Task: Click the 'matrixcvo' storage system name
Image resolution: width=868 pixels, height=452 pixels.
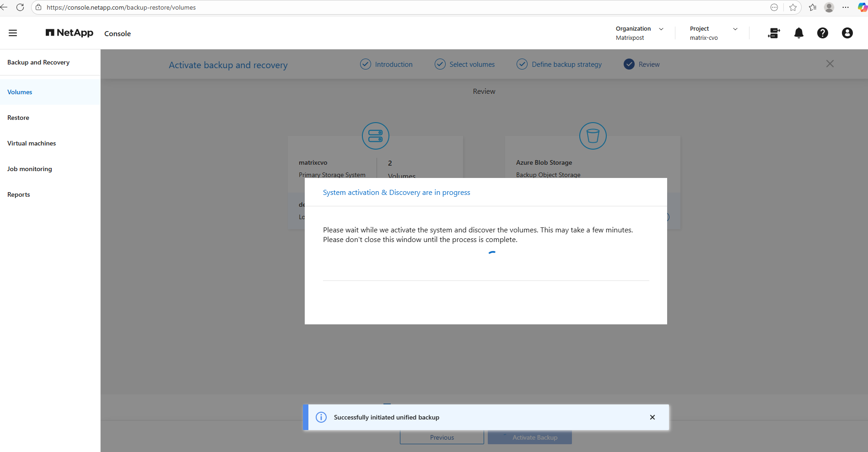Action: tap(313, 162)
